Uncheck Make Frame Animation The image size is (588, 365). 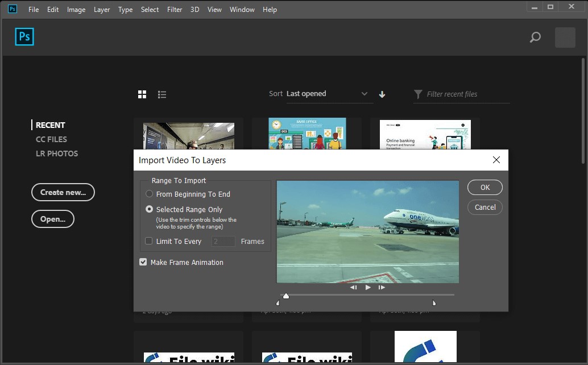143,262
